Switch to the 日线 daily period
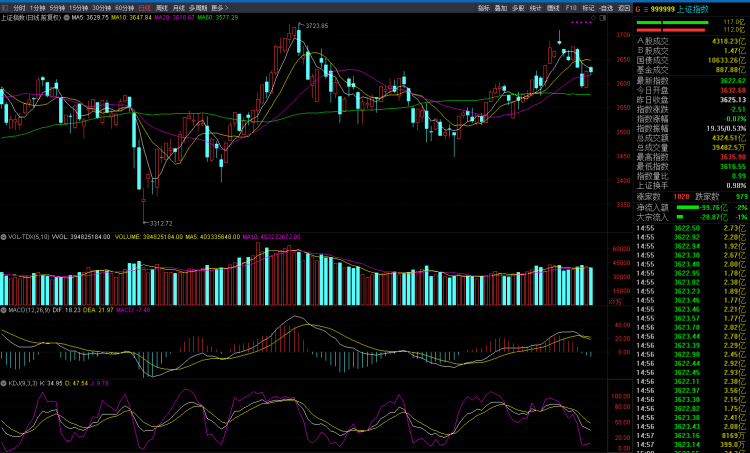Image resolution: width=750 pixels, height=453 pixels. 143,7
